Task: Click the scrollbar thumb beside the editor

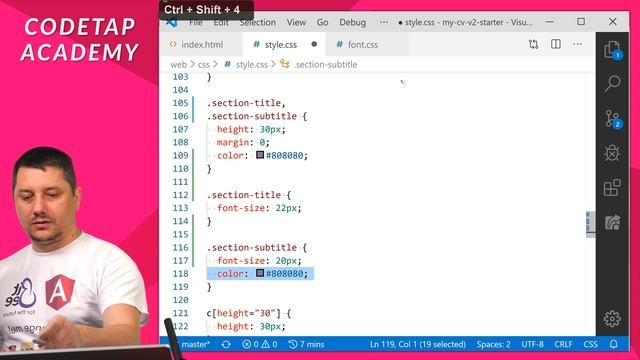Action: click(590, 224)
